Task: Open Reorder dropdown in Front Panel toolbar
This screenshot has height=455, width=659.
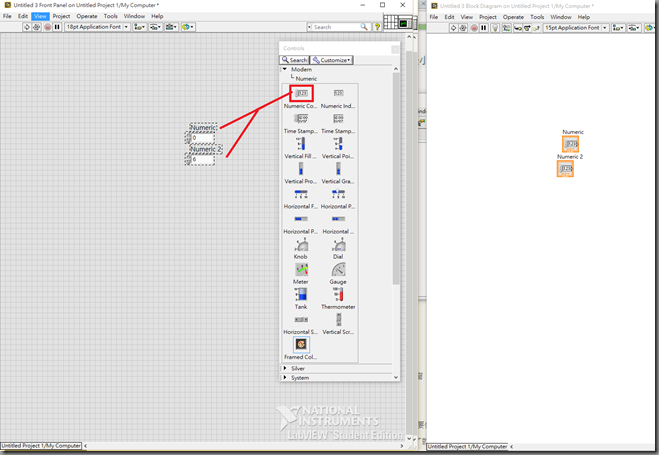Action: 187,27
